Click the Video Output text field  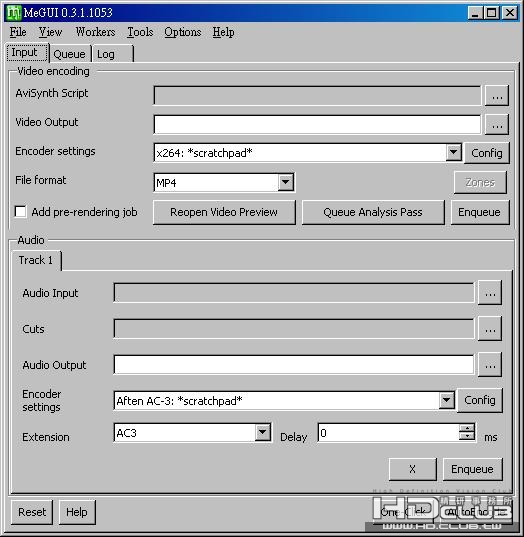click(317, 124)
